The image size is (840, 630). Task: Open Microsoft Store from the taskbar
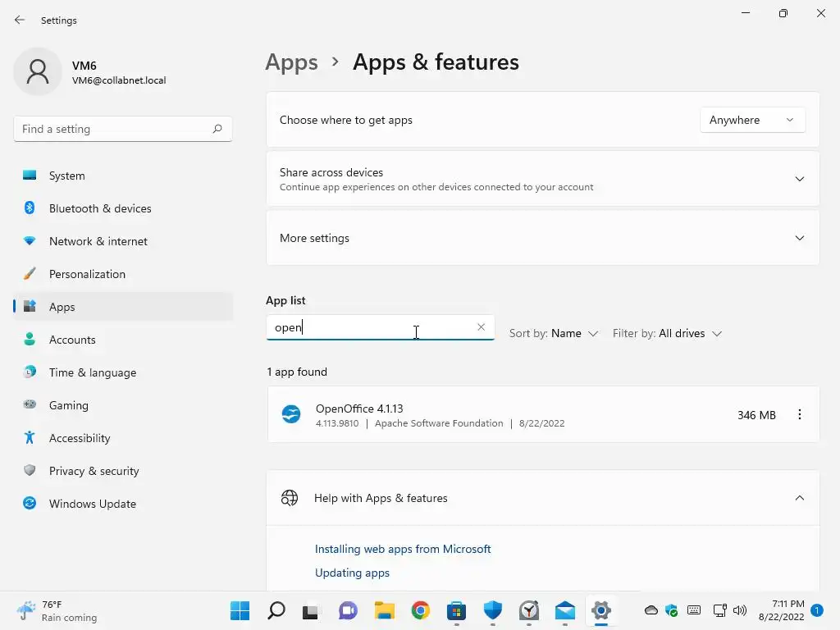click(456, 610)
